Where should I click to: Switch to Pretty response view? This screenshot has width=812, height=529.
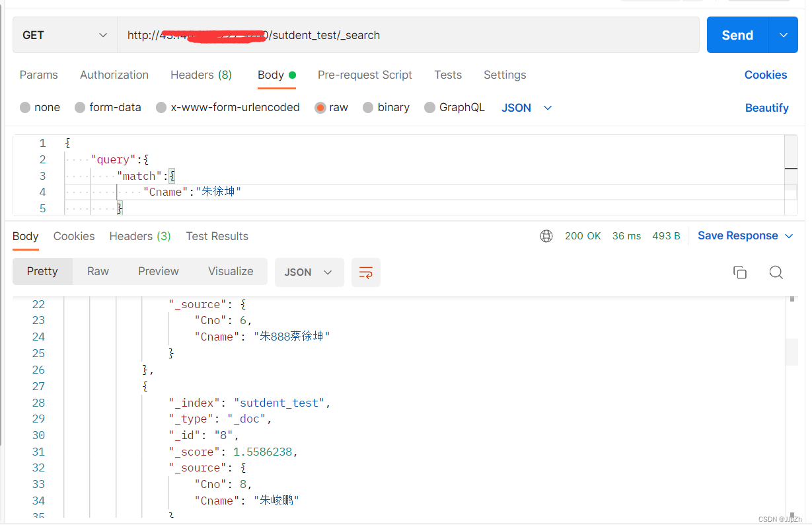[42, 272]
